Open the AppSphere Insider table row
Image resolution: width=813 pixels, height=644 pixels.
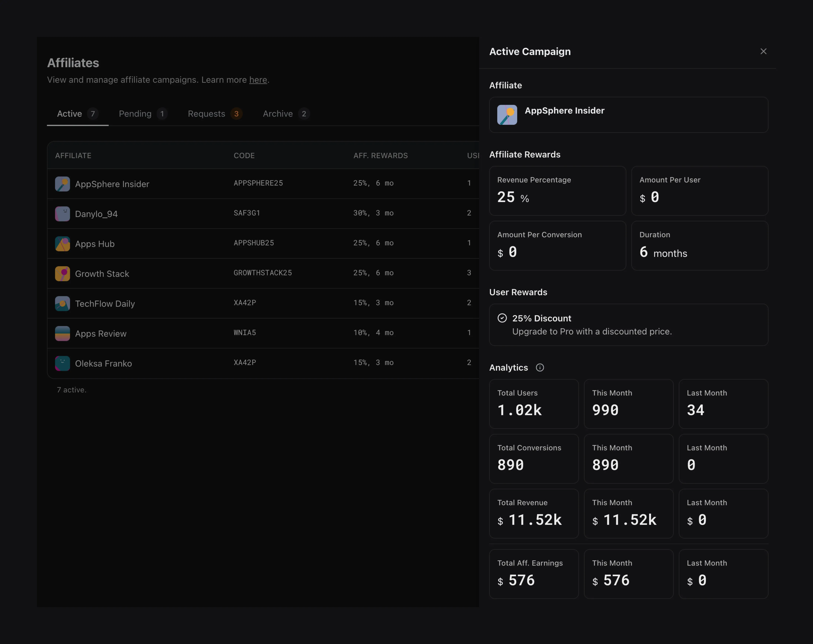[x=112, y=184]
